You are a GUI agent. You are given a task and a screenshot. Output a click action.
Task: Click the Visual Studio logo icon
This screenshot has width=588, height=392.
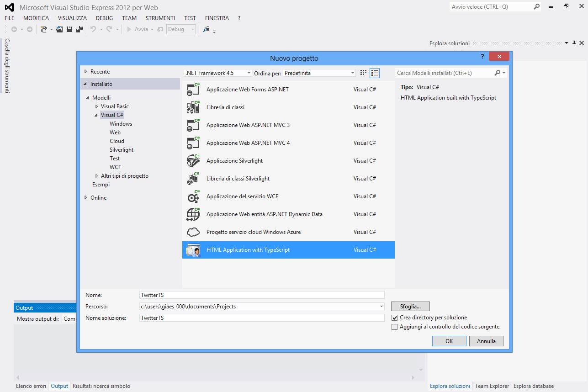(x=9, y=7)
